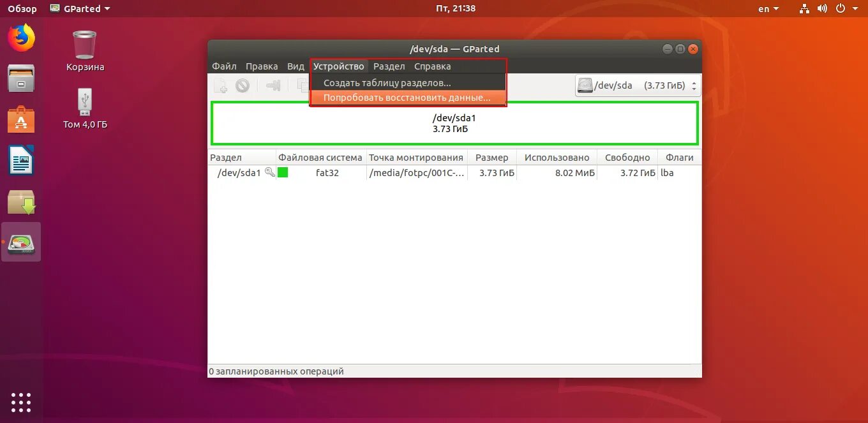Click the lba flag cell
Image resolution: width=868 pixels, height=423 pixels.
coord(667,173)
